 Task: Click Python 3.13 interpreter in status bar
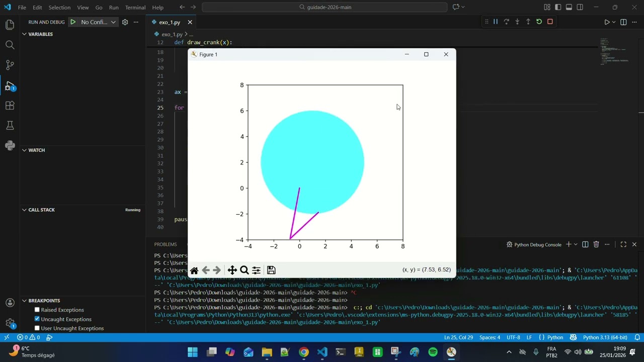pyautogui.click(x=605, y=337)
